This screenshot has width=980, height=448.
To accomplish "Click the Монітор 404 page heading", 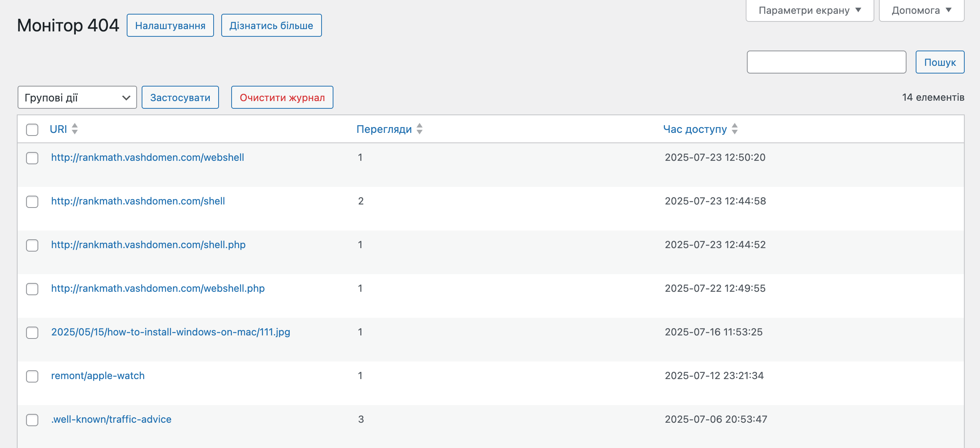I will [68, 26].
